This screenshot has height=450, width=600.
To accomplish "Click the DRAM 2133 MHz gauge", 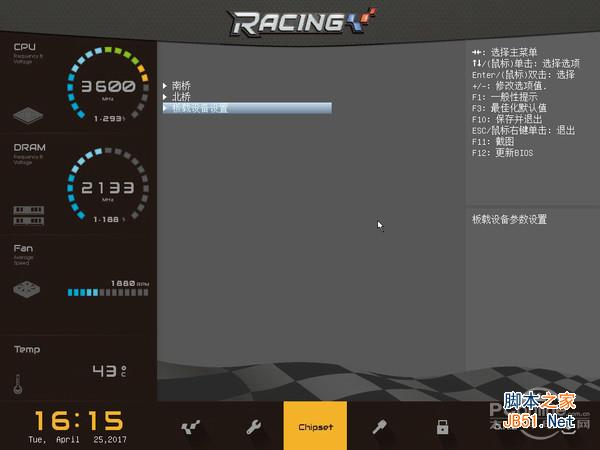I will pyautogui.click(x=108, y=184).
